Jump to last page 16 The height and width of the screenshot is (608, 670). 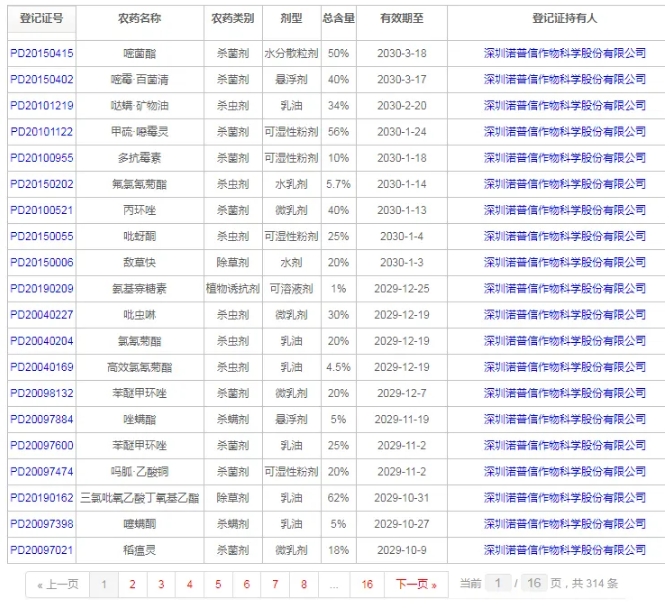point(367,584)
